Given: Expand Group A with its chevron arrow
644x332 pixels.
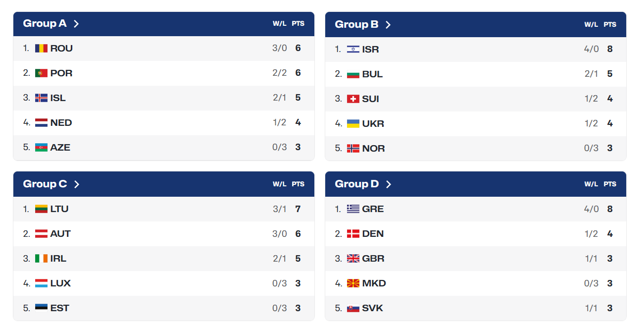Looking at the screenshot, I should pyautogui.click(x=76, y=24).
